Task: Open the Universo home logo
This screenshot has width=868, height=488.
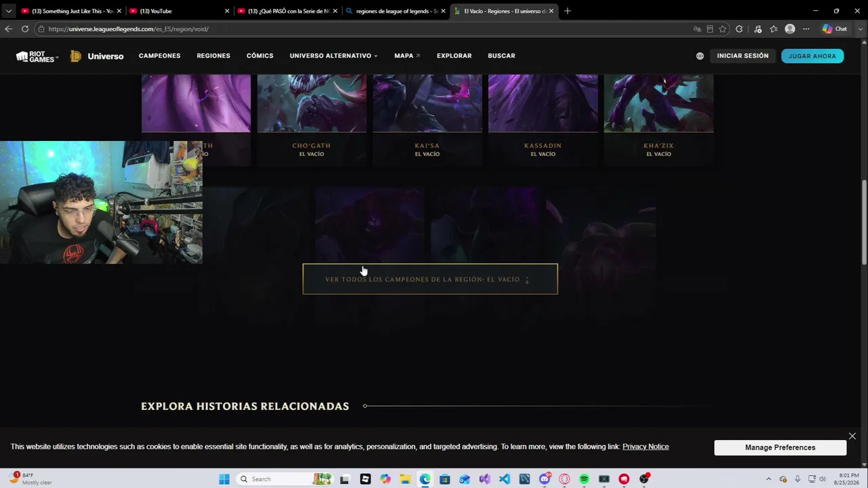Action: point(97,56)
